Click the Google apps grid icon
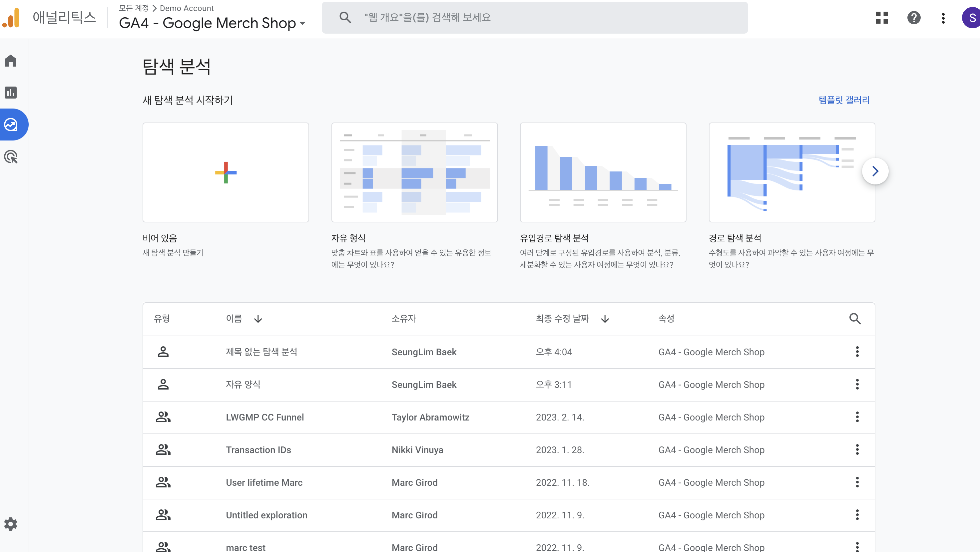Image resolution: width=980 pixels, height=552 pixels. coord(881,18)
